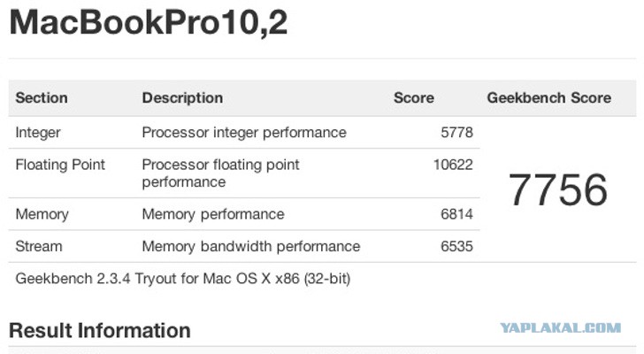The width and height of the screenshot is (644, 354).
Task: Click the Memory score value 6814
Action: [456, 214]
